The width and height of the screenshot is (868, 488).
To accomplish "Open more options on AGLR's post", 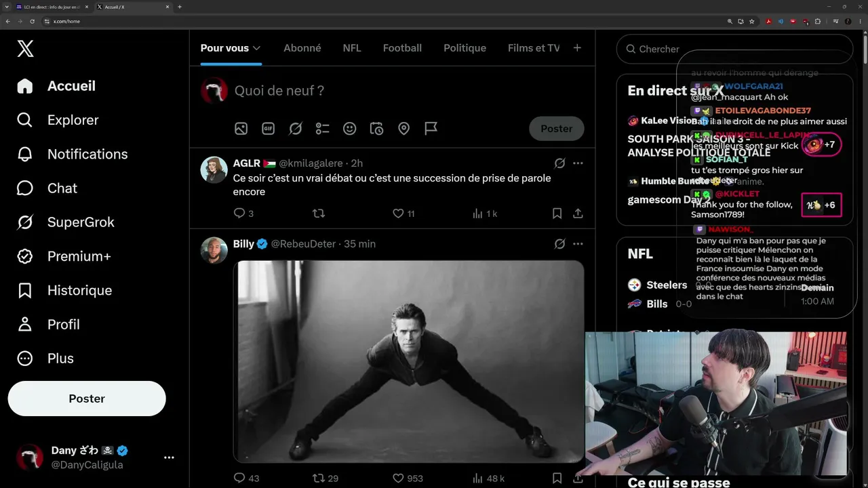I will [578, 163].
